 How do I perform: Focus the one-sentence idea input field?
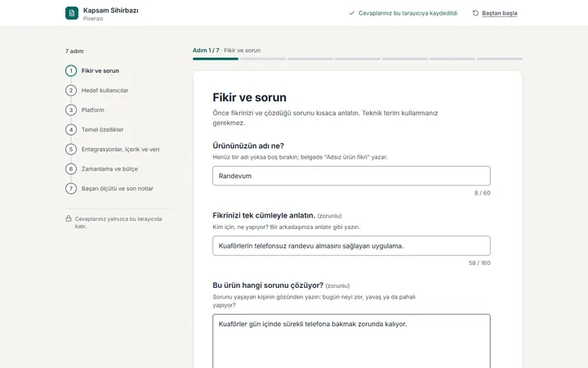(x=351, y=246)
